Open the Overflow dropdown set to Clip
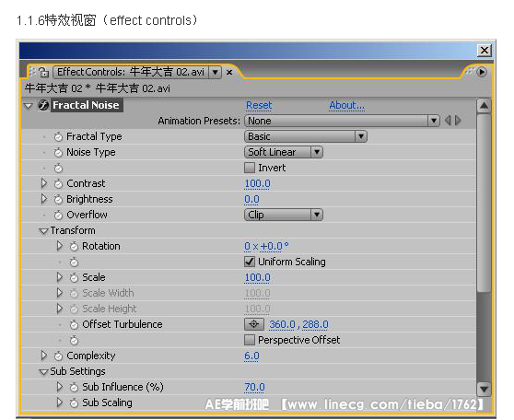The image size is (514, 420). pyautogui.click(x=284, y=215)
